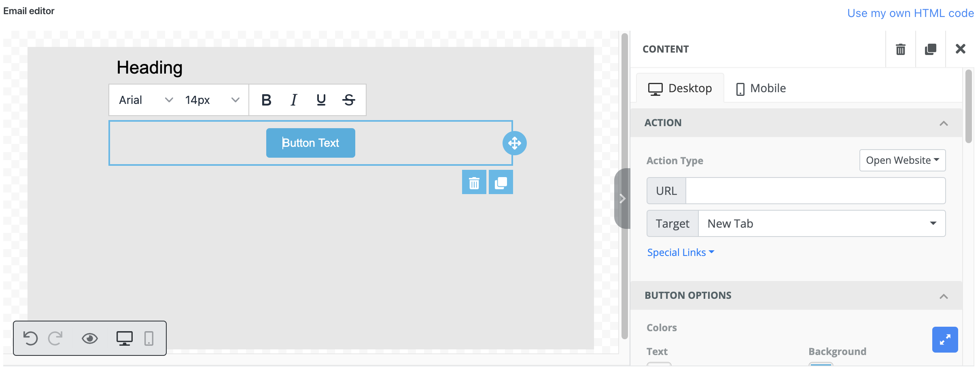
Task: Click the undo icon
Action: click(32, 339)
